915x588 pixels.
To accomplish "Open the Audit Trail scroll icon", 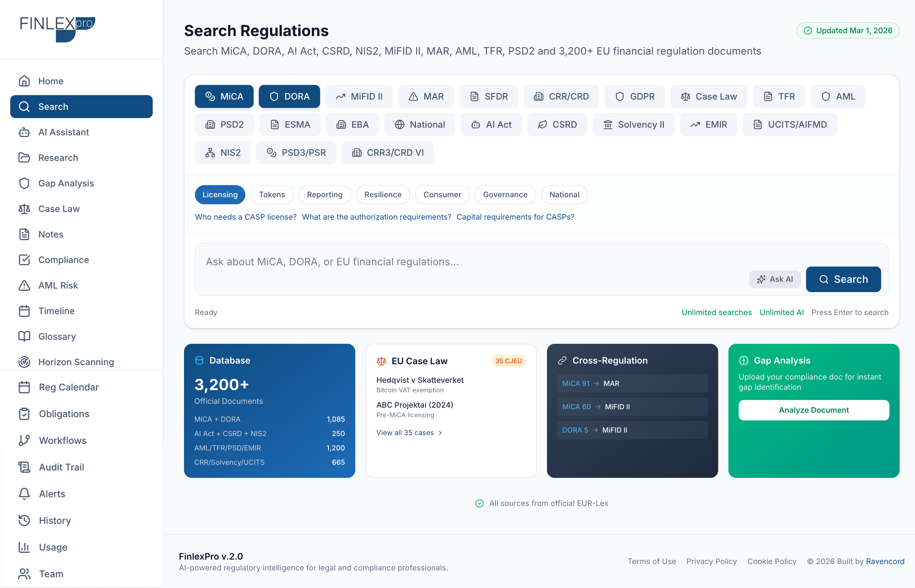I will pyautogui.click(x=24, y=467).
